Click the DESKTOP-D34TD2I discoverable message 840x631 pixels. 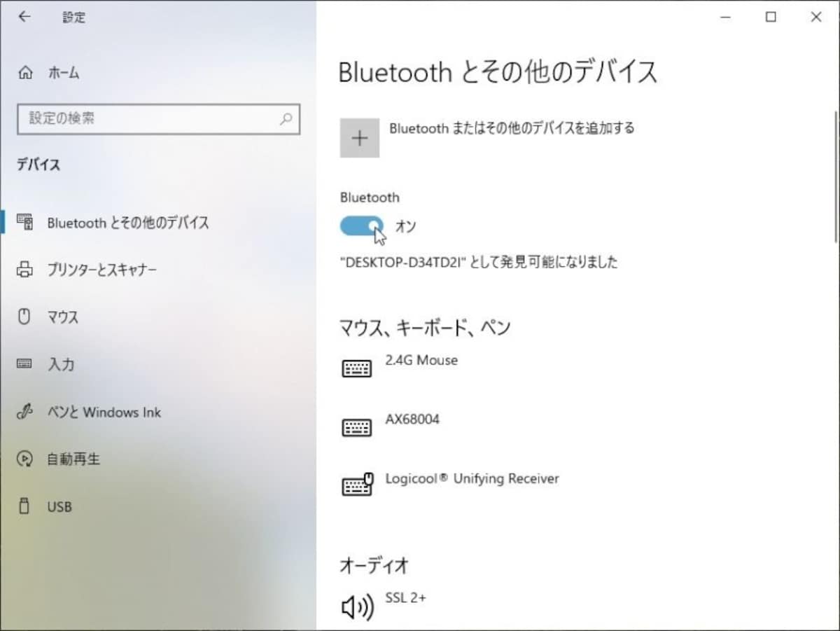pos(479,263)
